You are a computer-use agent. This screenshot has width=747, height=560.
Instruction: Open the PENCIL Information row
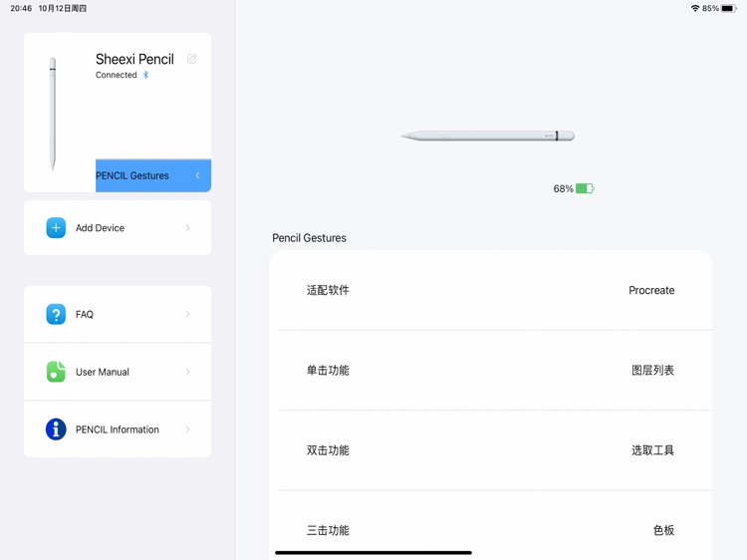pyautogui.click(x=118, y=429)
